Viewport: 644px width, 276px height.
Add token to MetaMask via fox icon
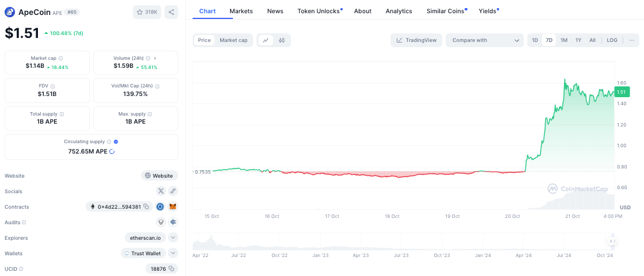coord(172,206)
